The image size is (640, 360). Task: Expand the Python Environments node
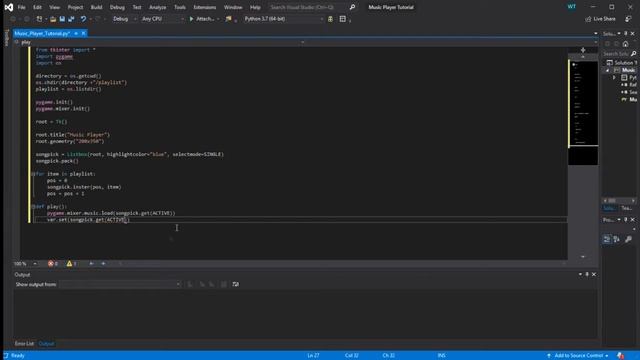point(615,78)
